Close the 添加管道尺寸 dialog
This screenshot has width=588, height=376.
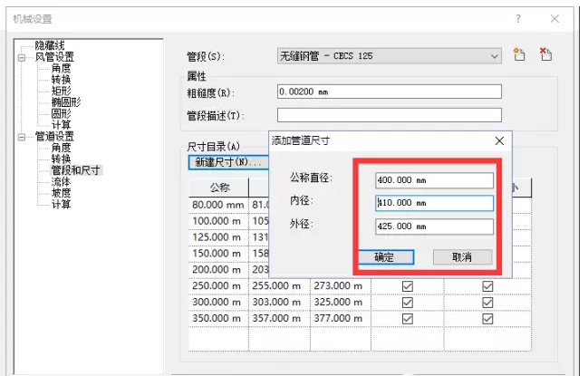pos(499,141)
